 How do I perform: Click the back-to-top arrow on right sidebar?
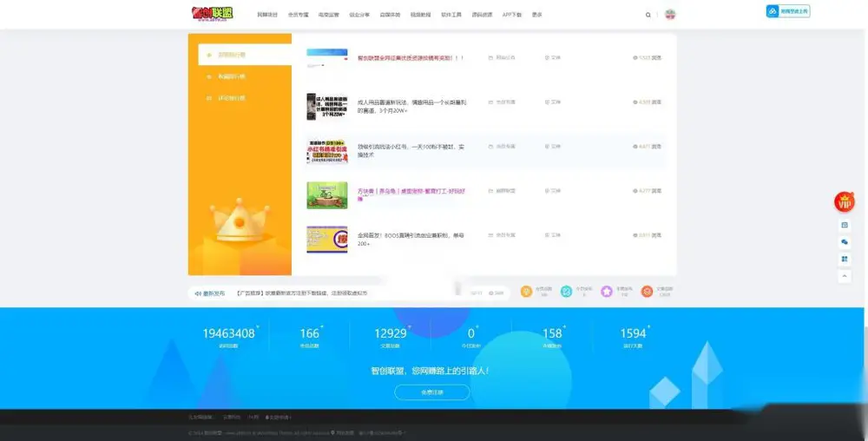845,275
